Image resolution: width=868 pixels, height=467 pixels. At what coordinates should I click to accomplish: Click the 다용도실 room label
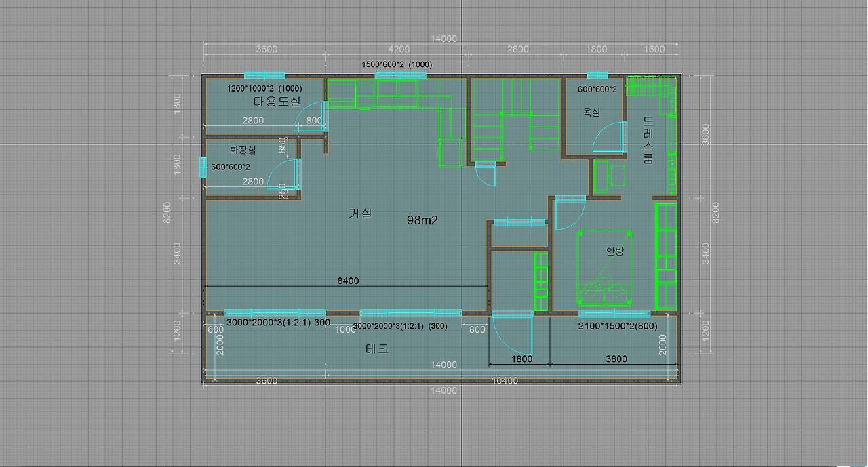tap(277, 102)
